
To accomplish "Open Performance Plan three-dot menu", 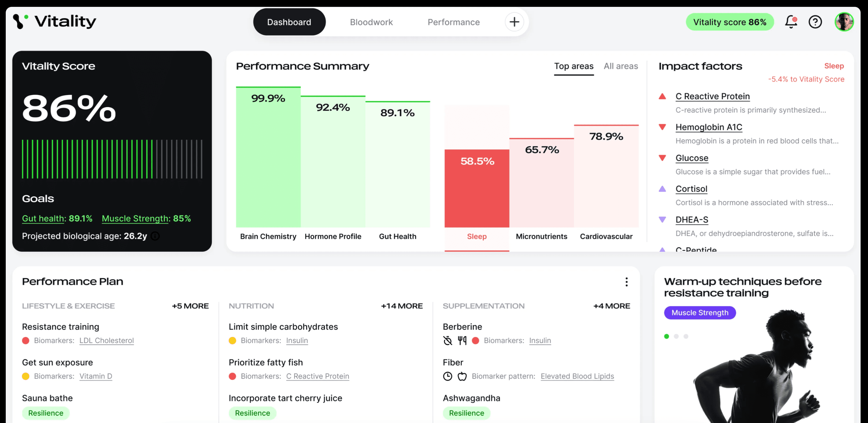I will [x=626, y=282].
